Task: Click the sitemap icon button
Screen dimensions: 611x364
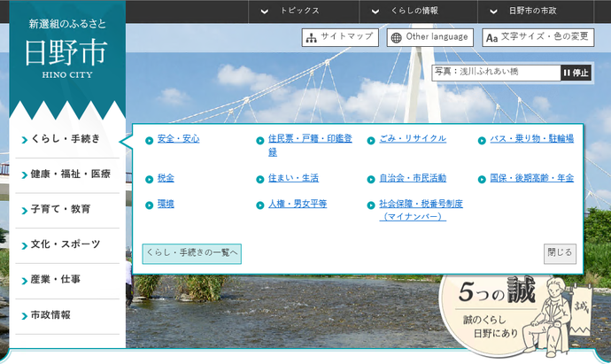Action: coord(310,37)
